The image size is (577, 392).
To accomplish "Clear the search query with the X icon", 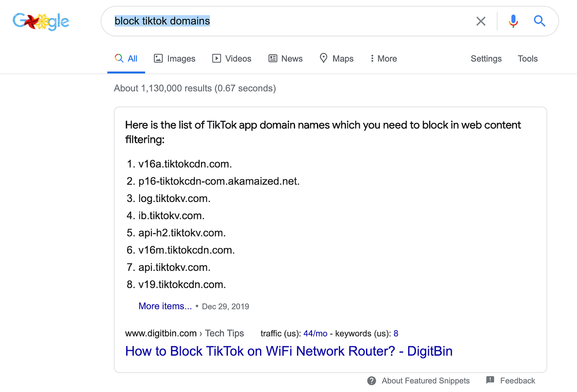I will [481, 21].
